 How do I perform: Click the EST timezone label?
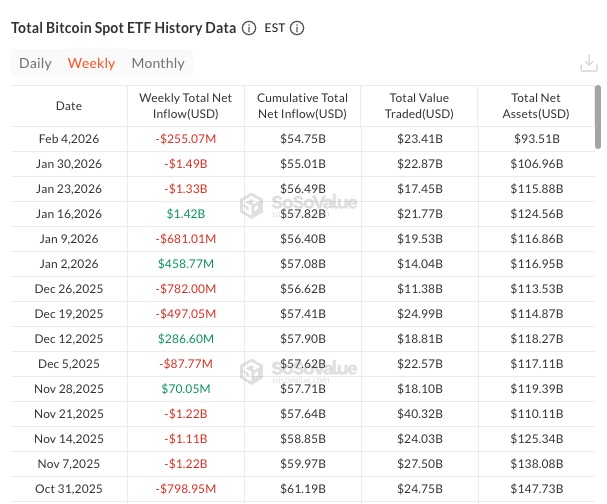coord(274,28)
